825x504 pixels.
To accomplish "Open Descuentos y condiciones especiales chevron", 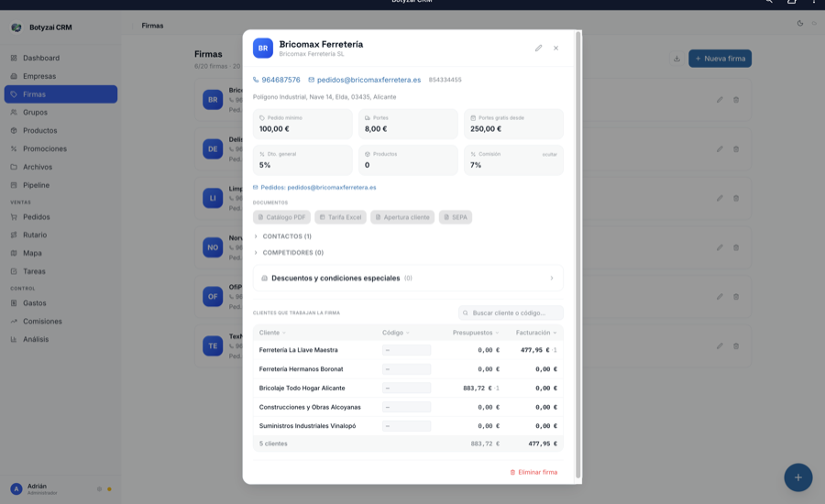I will [x=552, y=279].
